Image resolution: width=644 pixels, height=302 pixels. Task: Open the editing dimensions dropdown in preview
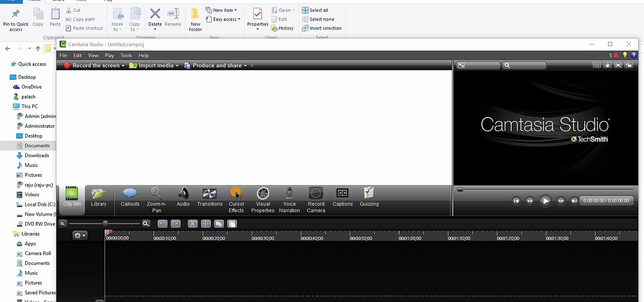478,65
